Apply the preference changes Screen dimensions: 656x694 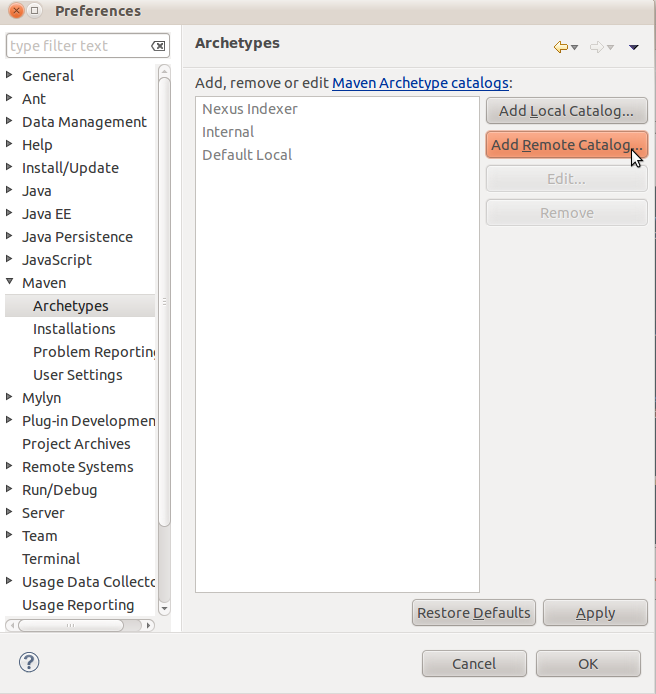click(595, 613)
